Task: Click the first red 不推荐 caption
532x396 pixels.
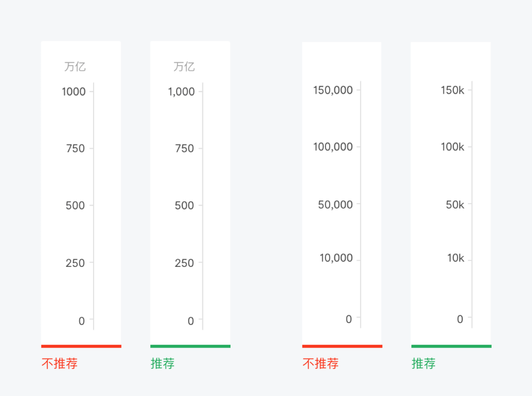Action: pos(60,364)
